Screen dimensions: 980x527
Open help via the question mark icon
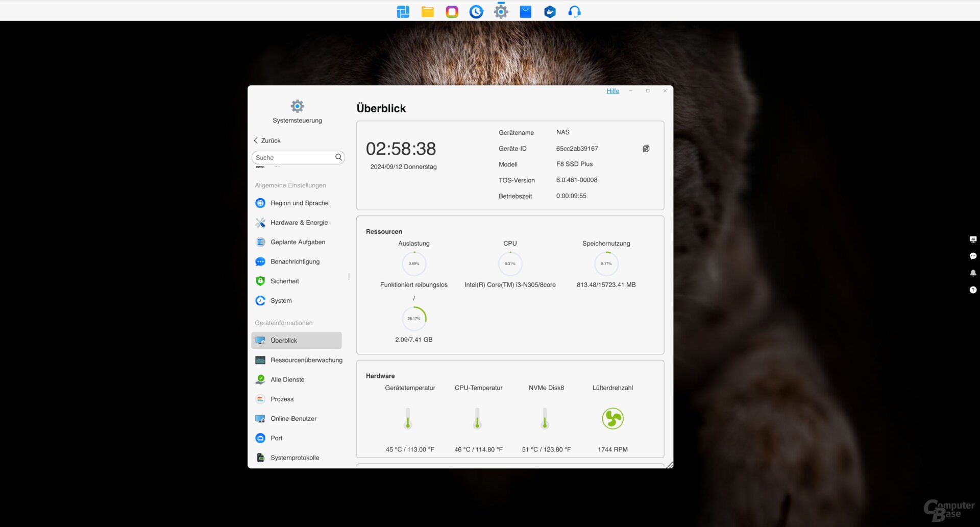pyautogui.click(x=973, y=290)
